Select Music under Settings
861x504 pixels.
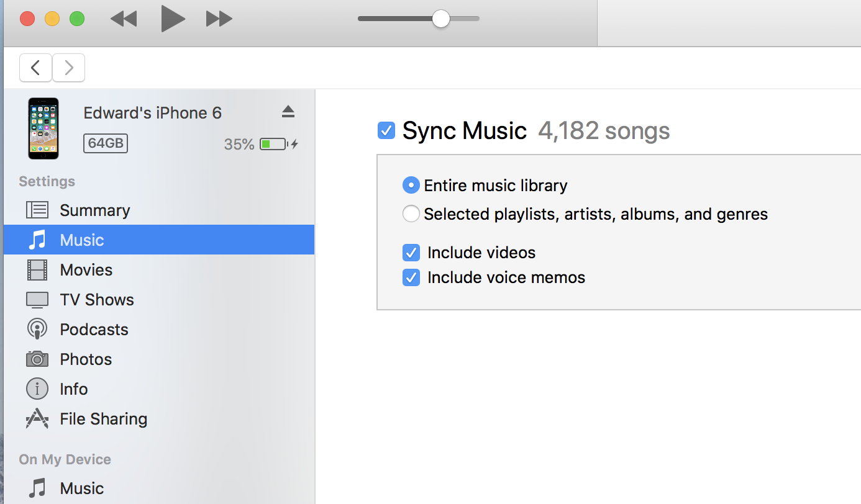click(159, 240)
